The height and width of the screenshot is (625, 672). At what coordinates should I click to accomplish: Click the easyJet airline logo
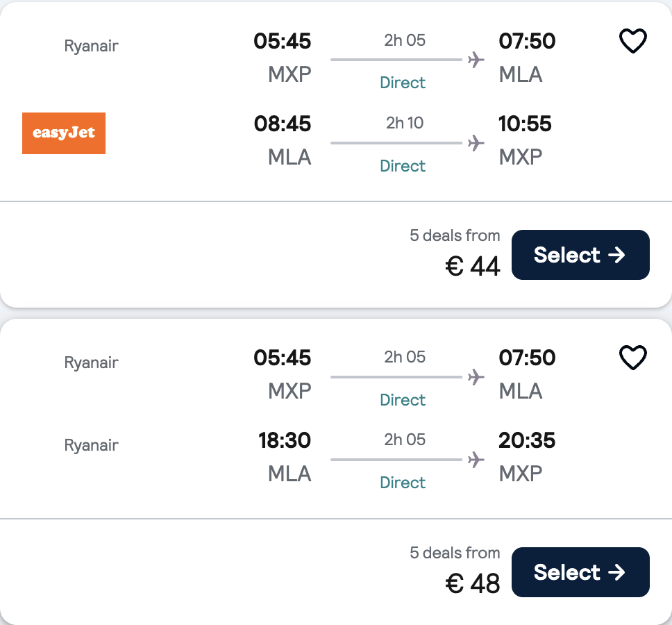coord(64,133)
